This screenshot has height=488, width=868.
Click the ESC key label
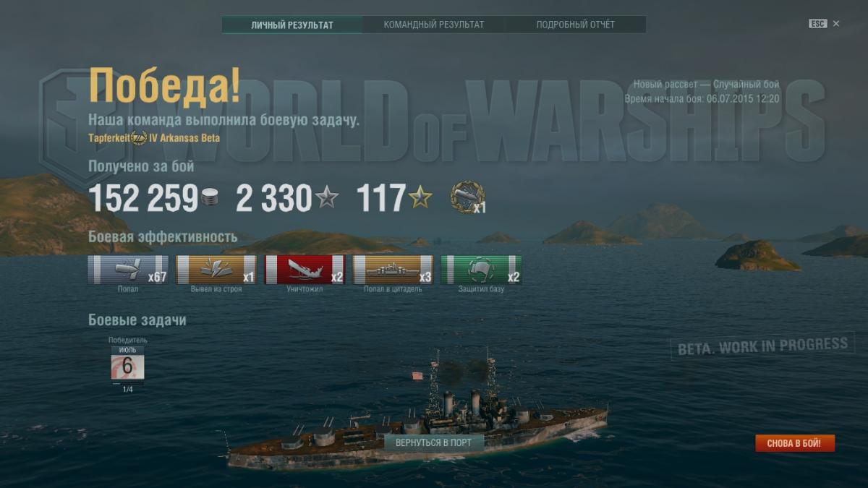[818, 24]
